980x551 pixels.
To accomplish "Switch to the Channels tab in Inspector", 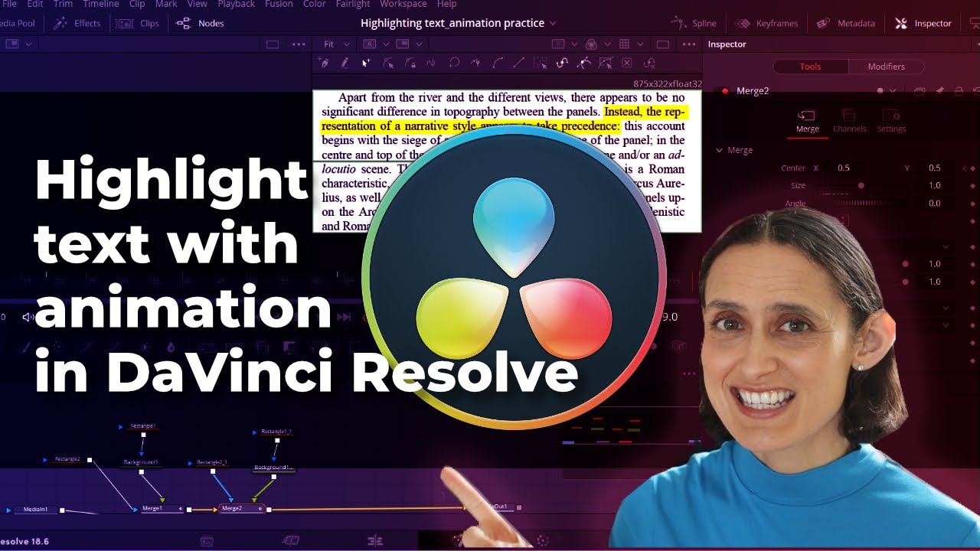I will 849,122.
